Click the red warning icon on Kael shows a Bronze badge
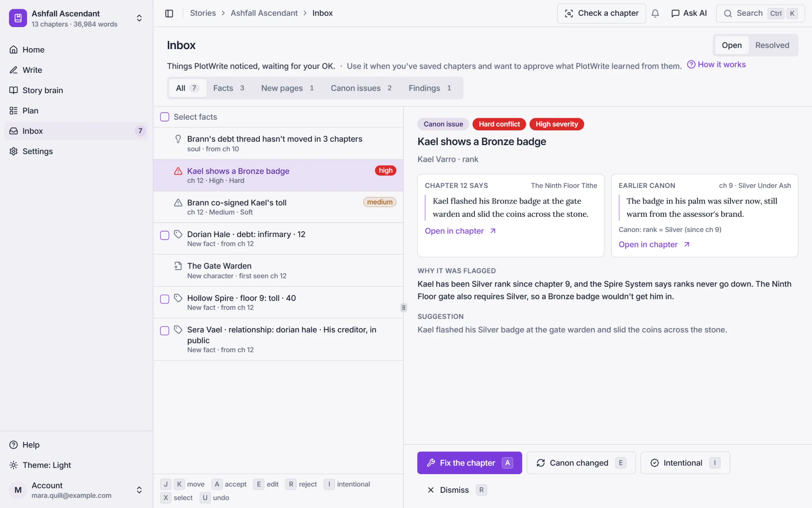This screenshot has width=812, height=508. click(x=178, y=171)
